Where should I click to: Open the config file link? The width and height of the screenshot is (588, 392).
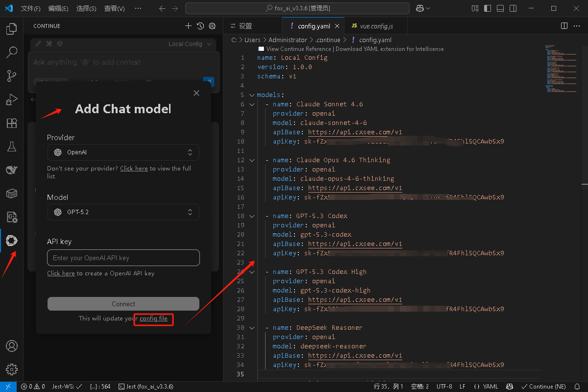pyautogui.click(x=153, y=318)
